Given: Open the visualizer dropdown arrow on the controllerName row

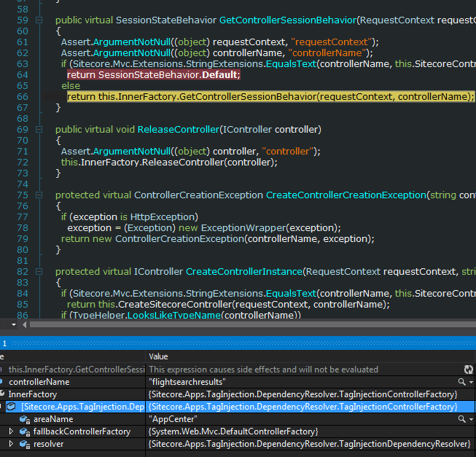Looking at the screenshot, I should coord(471,382).
